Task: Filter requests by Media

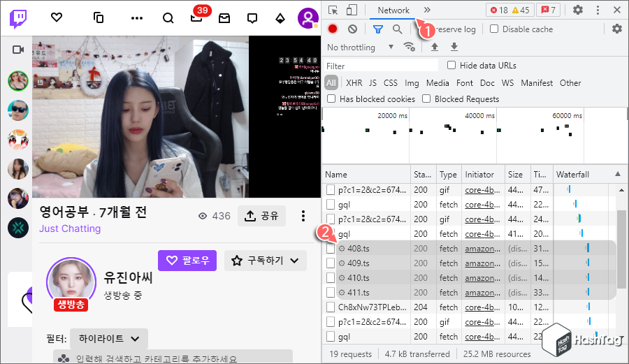Action: point(438,83)
